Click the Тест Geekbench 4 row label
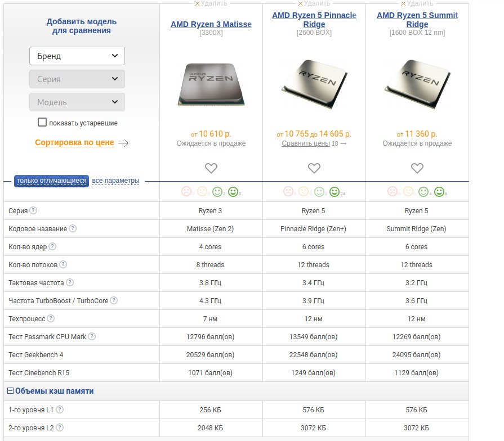The width and height of the screenshot is (504, 441). pyautogui.click(x=35, y=355)
